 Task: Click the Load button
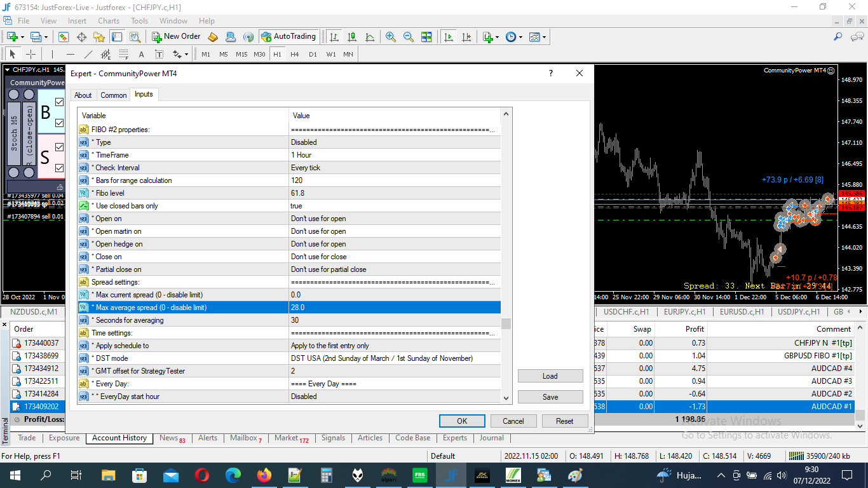coord(550,376)
